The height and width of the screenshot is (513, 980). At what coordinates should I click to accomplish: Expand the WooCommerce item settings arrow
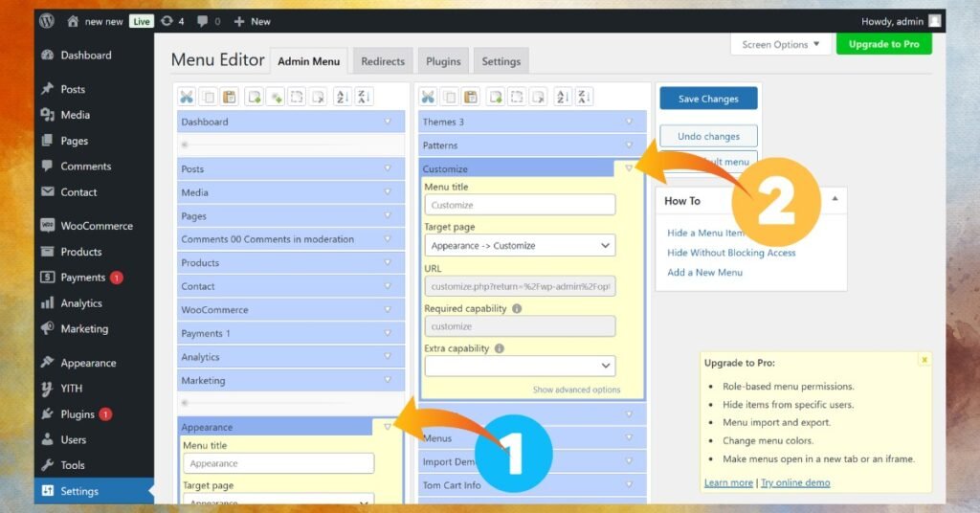click(388, 310)
